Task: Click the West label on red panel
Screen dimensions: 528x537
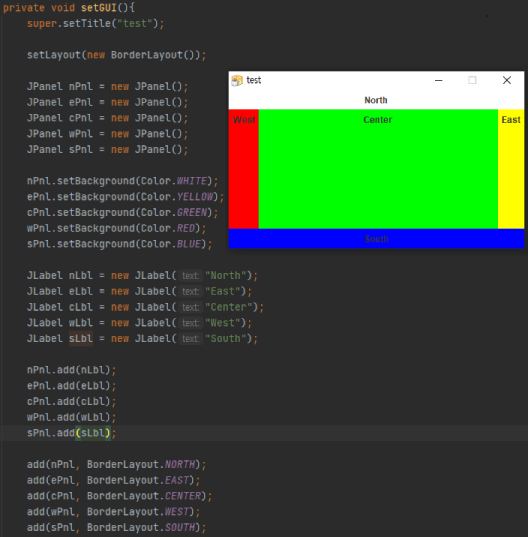Action: 244,120
